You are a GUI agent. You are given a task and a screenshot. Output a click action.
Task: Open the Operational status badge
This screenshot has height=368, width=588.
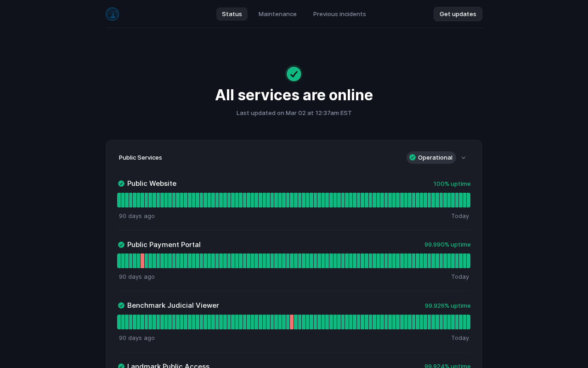[431, 157]
